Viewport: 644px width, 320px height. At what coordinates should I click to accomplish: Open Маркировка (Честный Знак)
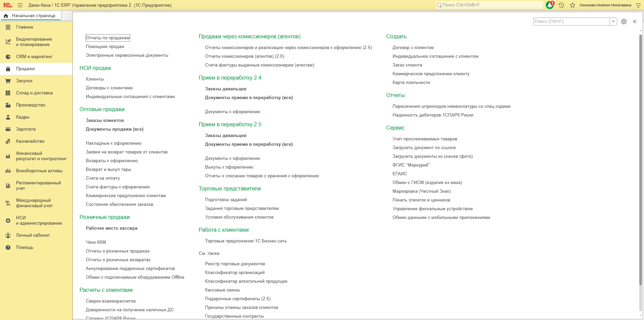click(x=421, y=191)
